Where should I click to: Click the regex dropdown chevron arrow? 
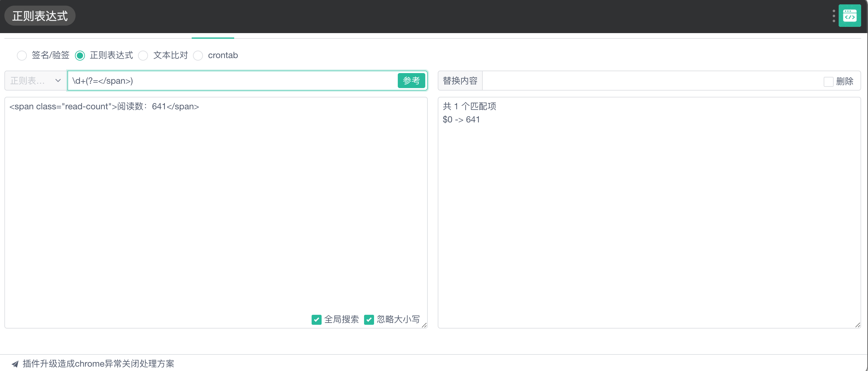(58, 81)
